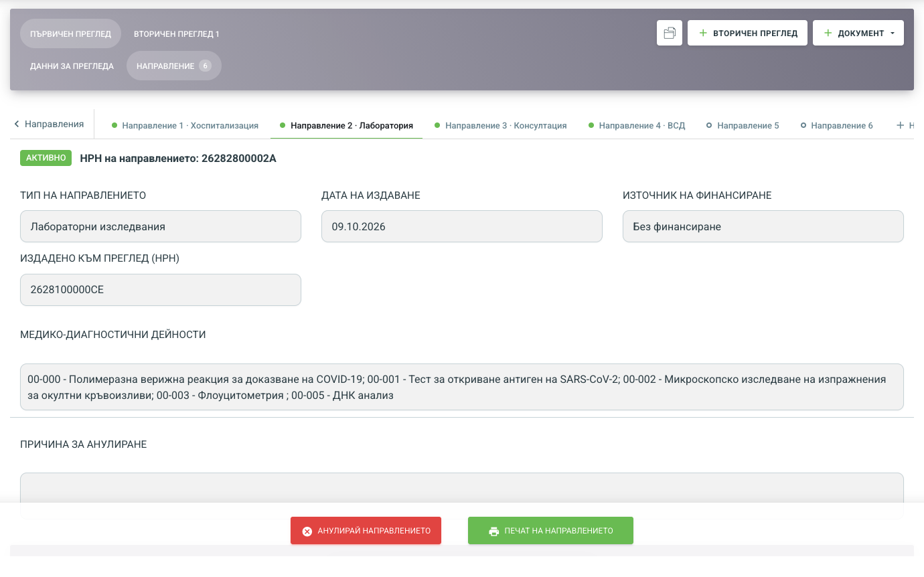Click the Причина за анулиране label
Viewport: 924px width, 577px height.
click(84, 444)
